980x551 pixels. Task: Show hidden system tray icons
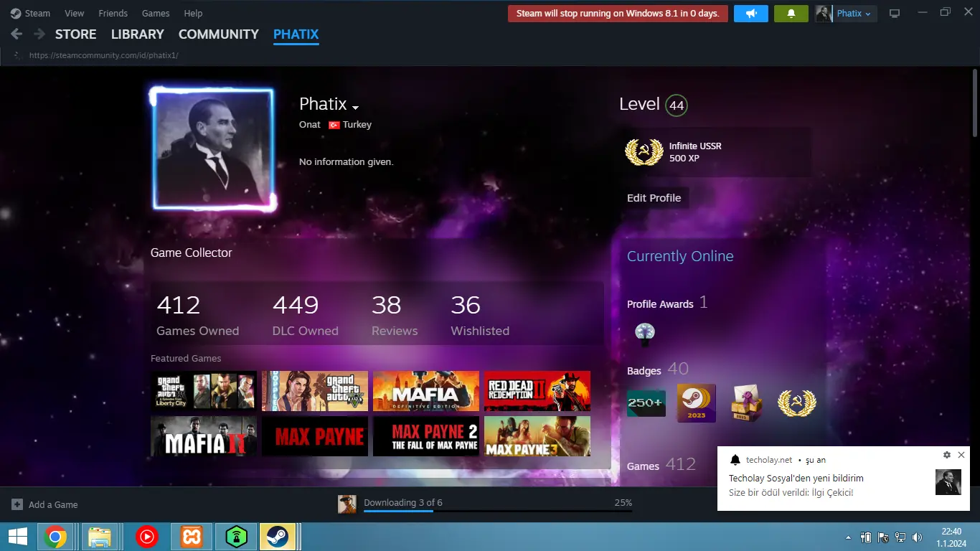click(849, 537)
